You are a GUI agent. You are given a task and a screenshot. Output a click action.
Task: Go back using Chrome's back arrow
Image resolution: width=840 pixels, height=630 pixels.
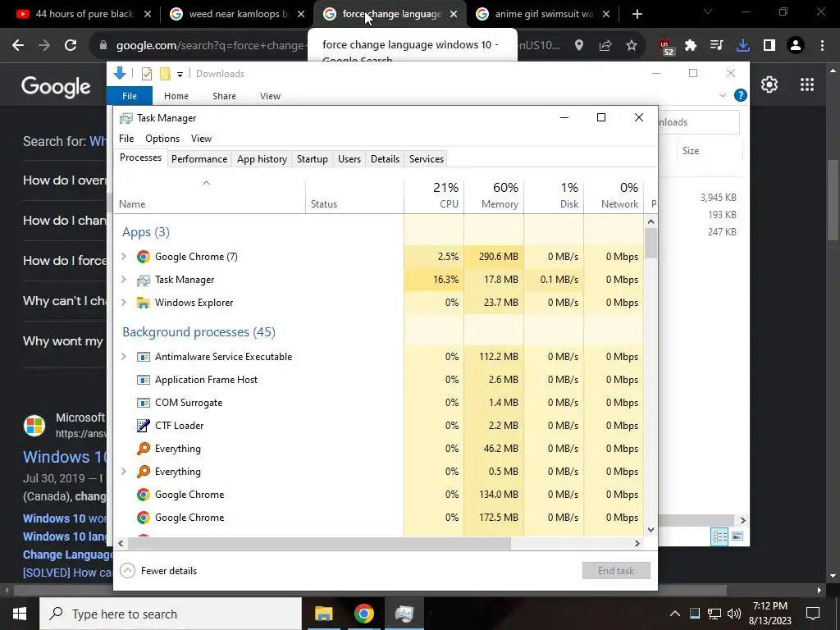(x=18, y=46)
